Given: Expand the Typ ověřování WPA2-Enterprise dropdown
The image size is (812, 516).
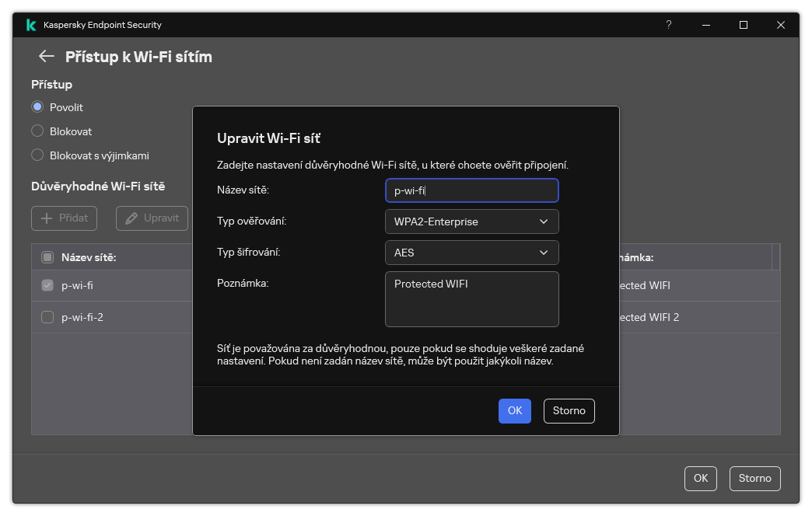Looking at the screenshot, I should (471, 221).
